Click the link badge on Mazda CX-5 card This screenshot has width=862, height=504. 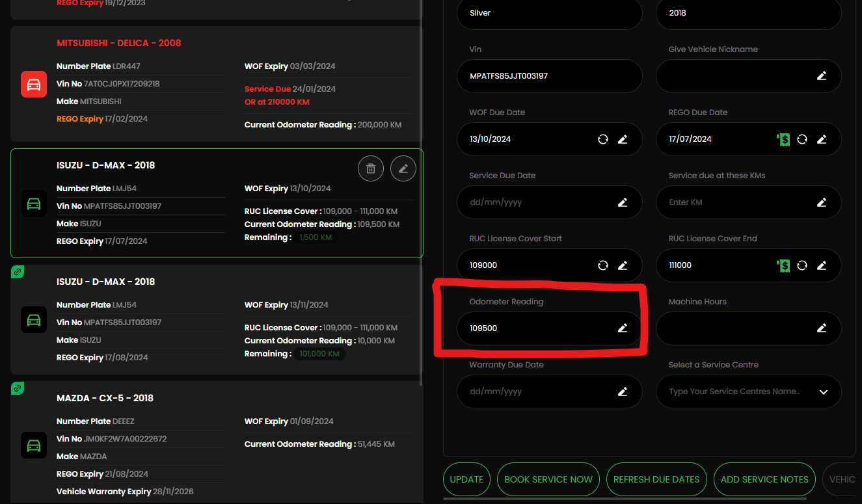coord(18,388)
